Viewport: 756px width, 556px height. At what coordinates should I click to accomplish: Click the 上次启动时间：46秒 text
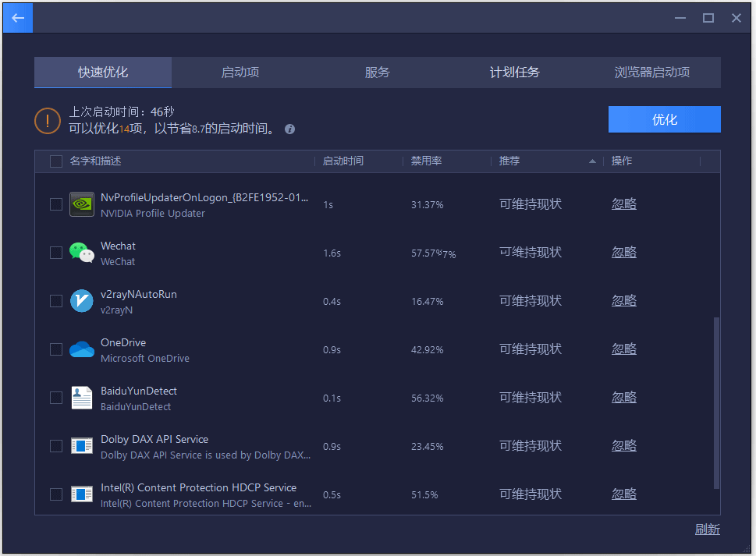tap(122, 112)
